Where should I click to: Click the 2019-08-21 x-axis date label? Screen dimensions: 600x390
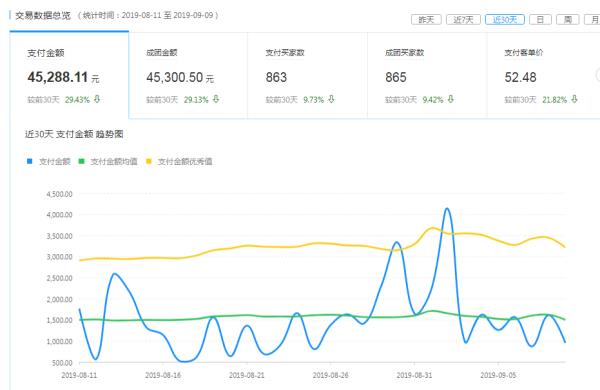(x=247, y=375)
